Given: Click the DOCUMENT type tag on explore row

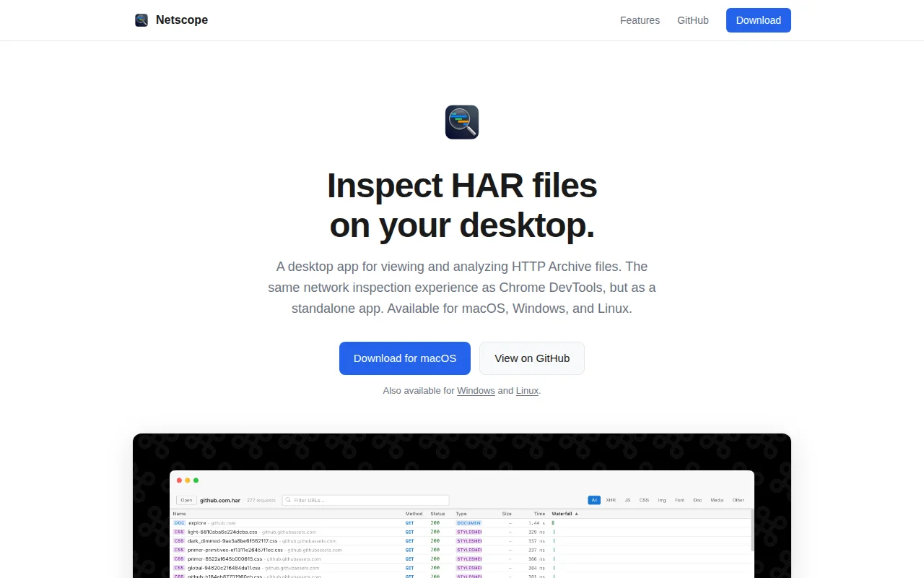Looking at the screenshot, I should click(x=468, y=522).
